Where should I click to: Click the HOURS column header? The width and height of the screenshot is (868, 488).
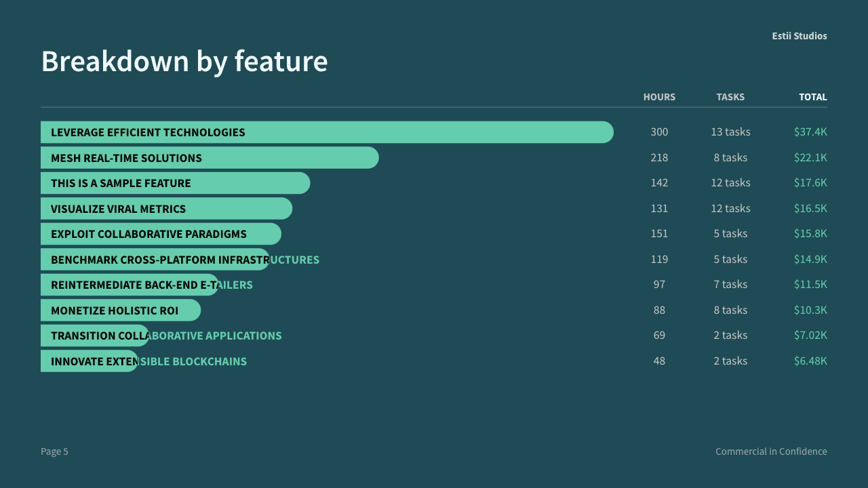(659, 97)
